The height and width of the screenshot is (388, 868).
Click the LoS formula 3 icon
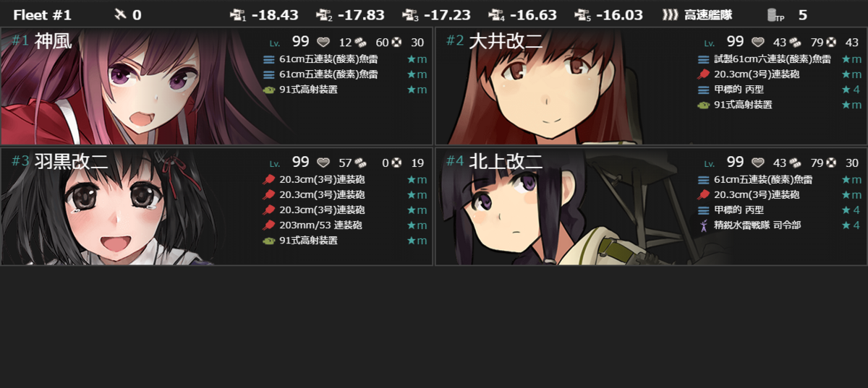point(410,15)
